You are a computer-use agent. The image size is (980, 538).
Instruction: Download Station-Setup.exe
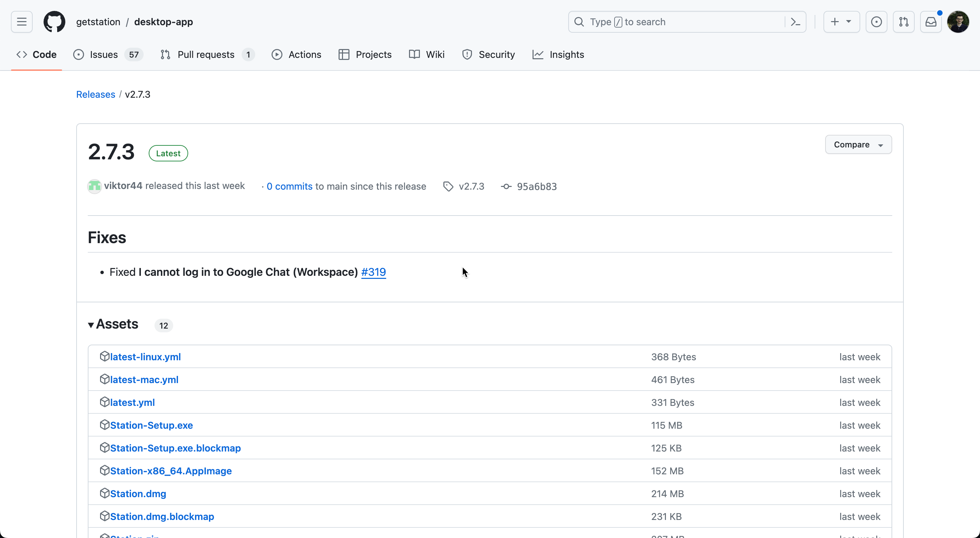[x=151, y=425]
